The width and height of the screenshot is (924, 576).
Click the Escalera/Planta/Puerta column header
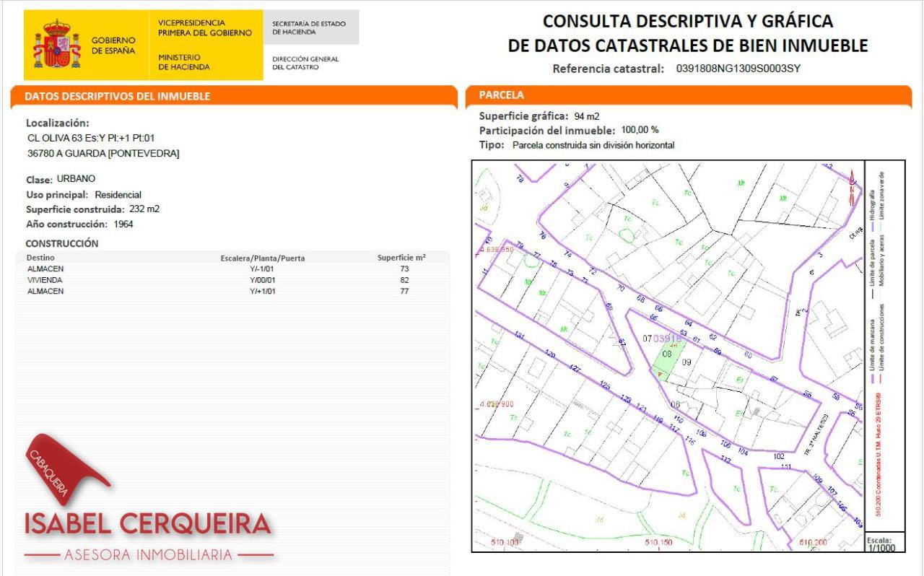click(262, 258)
